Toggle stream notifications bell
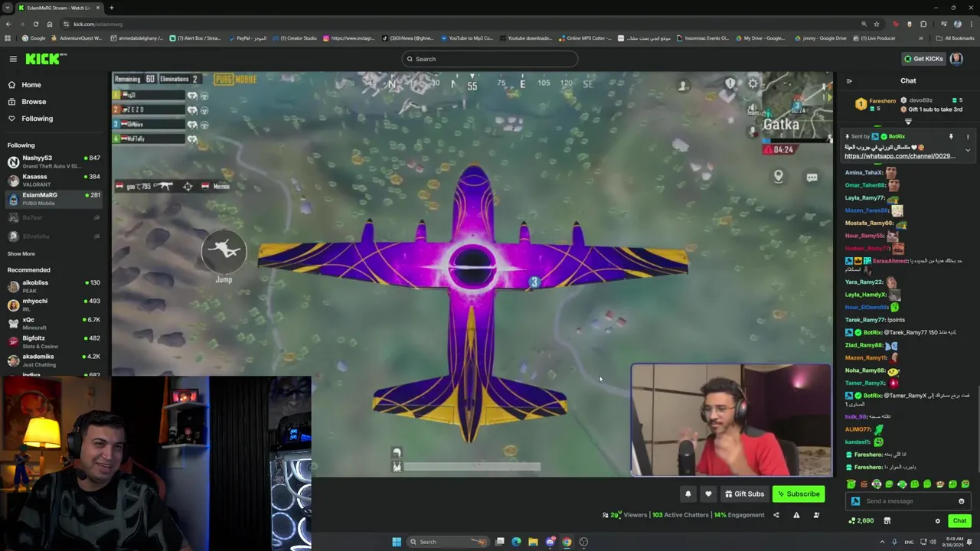The width and height of the screenshot is (980, 551). (x=688, y=494)
